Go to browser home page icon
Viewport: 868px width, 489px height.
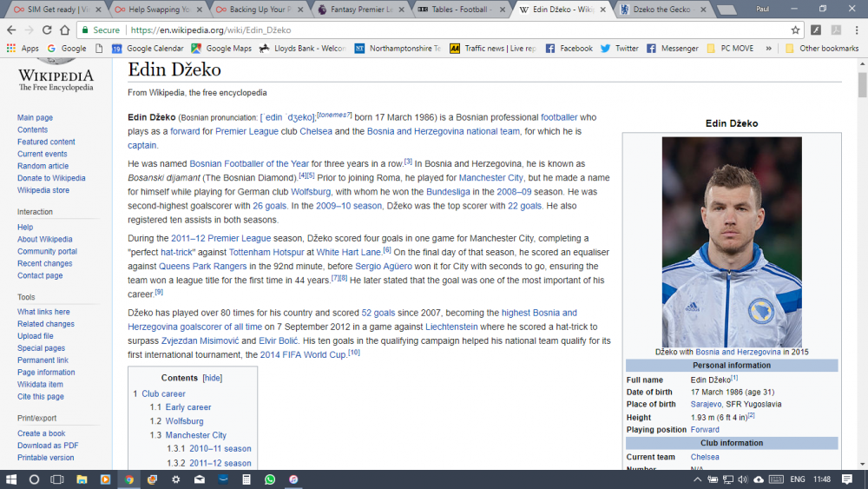(65, 30)
